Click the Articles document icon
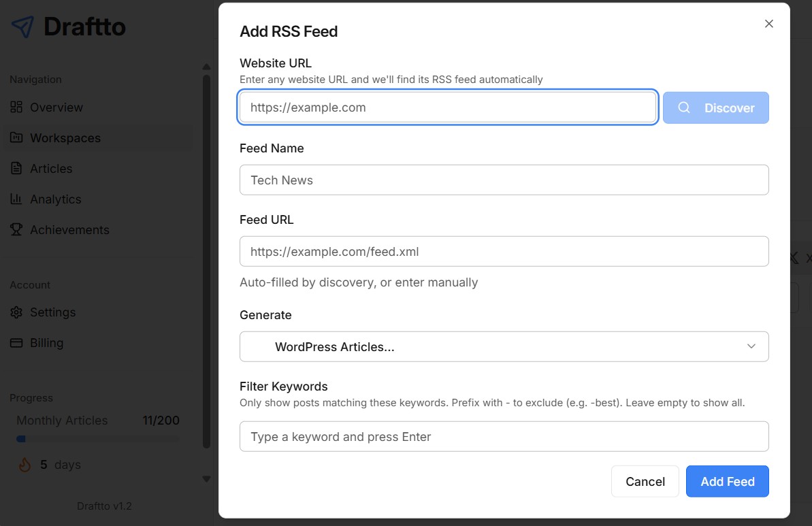Viewport: 812px width, 526px height. tap(16, 168)
